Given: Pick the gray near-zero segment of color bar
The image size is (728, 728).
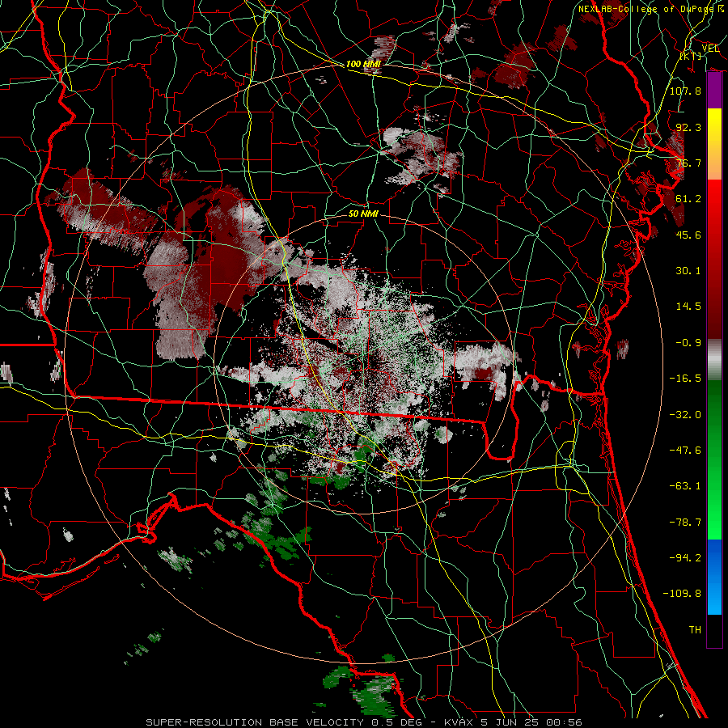Looking at the screenshot, I should (714, 359).
